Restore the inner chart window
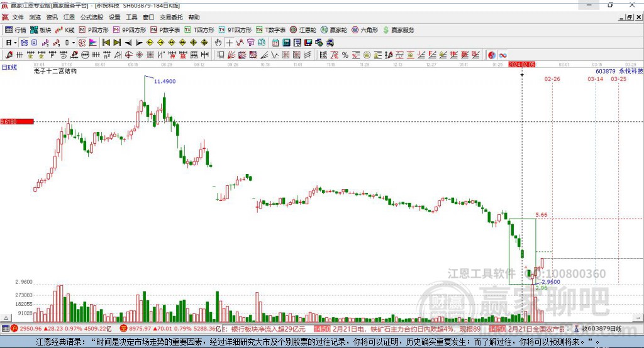 pos(629,17)
